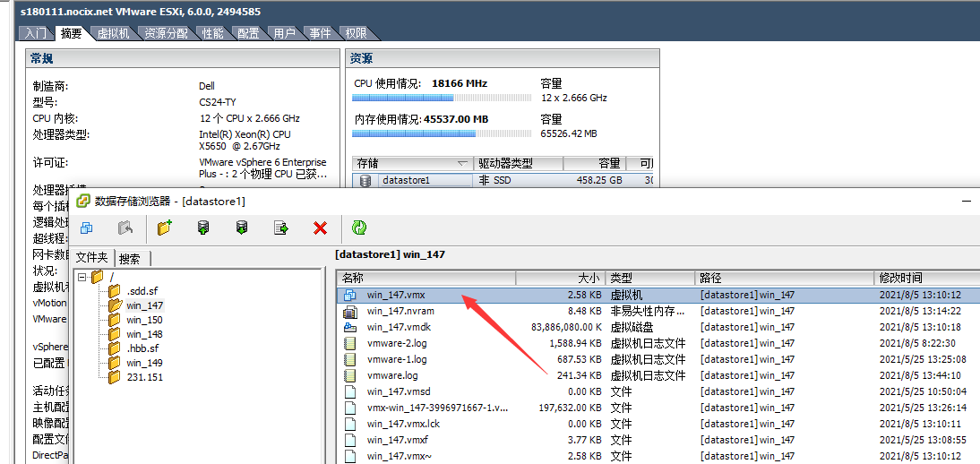Click the open win_147 folder icon in tree

coord(115,305)
